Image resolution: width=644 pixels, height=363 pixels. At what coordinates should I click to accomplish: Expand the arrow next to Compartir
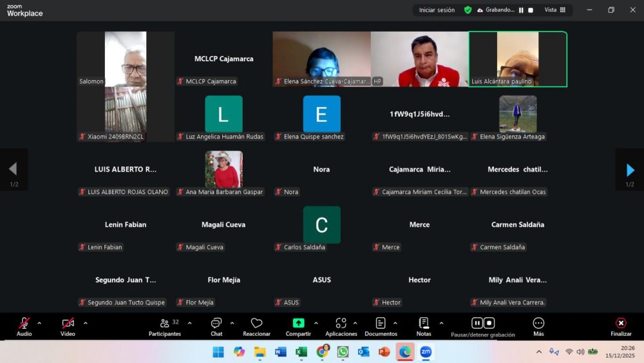coord(316,323)
